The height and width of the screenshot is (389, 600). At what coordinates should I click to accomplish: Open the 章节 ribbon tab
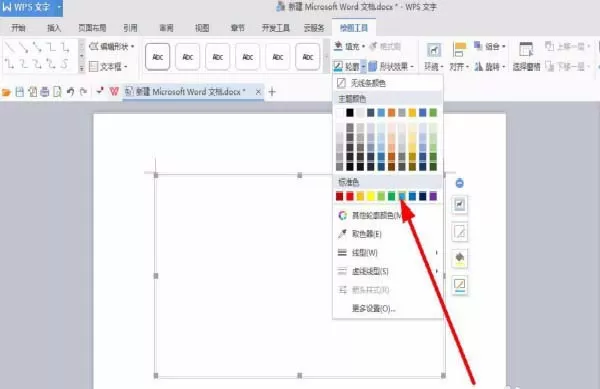click(238, 28)
